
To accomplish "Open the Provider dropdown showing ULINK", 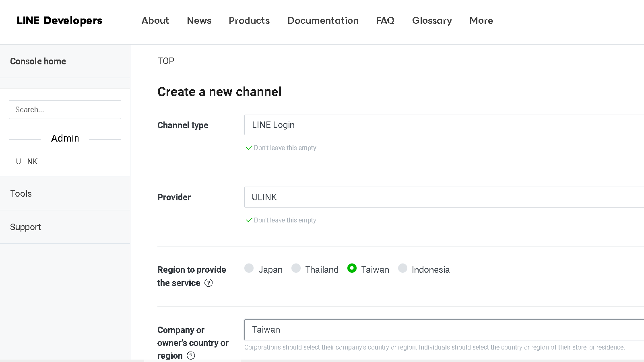I will click(444, 197).
